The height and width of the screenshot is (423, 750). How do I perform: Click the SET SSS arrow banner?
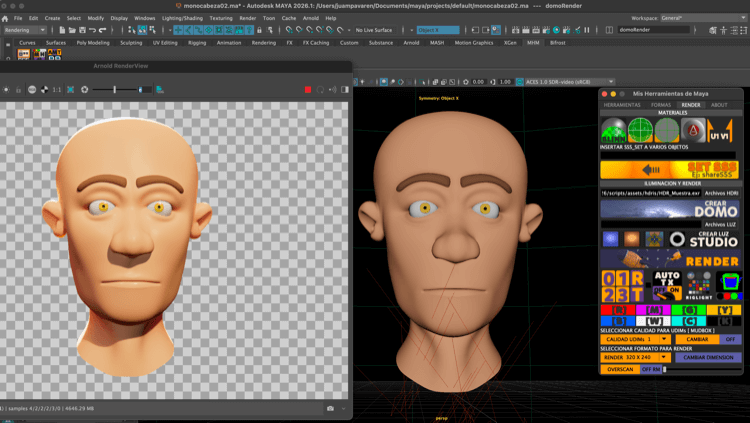tap(670, 170)
